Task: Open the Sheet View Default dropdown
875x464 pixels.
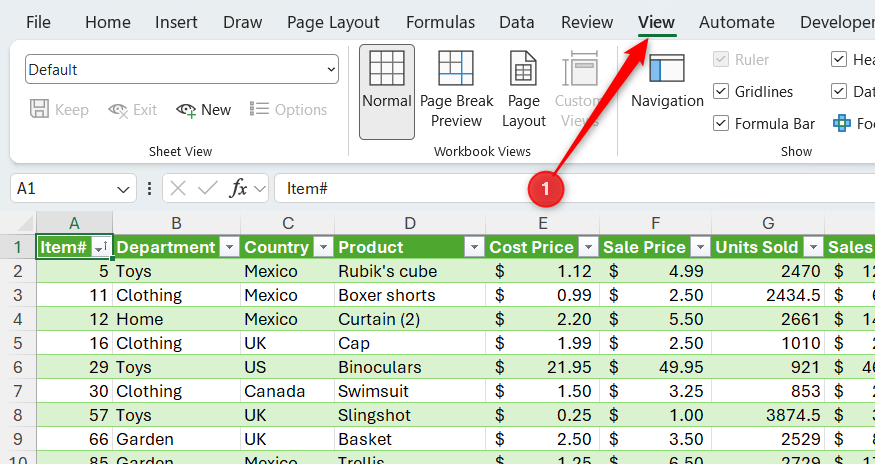Action: click(182, 70)
